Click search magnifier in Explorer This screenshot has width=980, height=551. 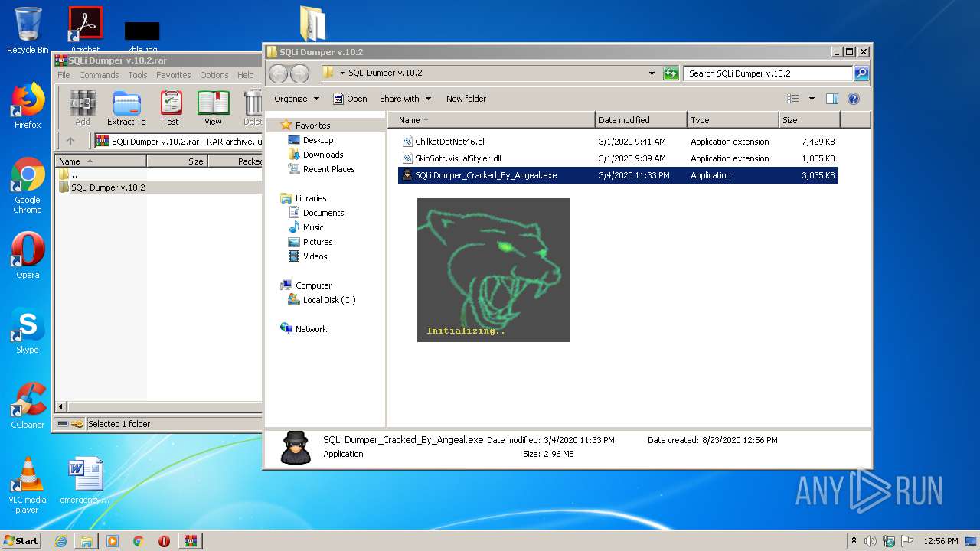861,73
